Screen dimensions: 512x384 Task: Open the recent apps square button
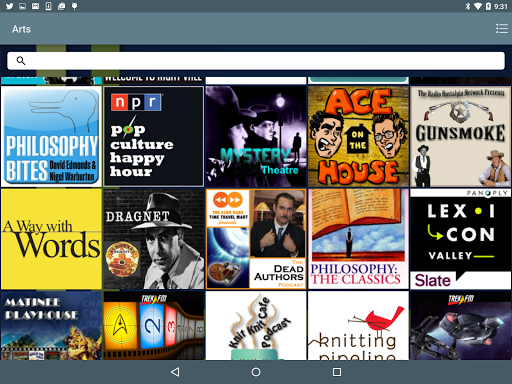337,372
